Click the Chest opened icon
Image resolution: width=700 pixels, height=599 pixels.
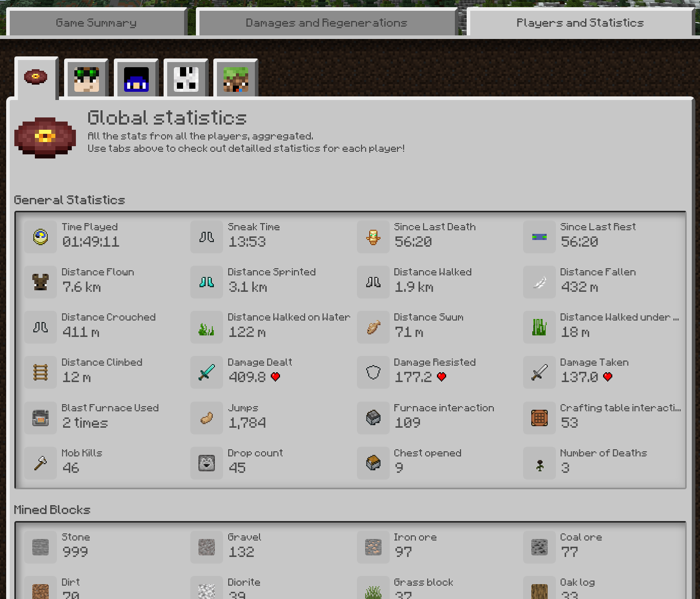[x=373, y=463]
